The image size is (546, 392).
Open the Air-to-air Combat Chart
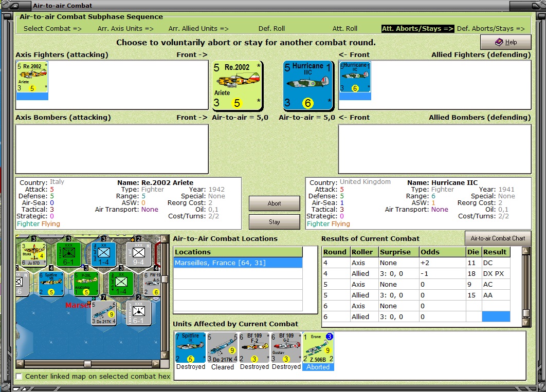click(x=498, y=238)
